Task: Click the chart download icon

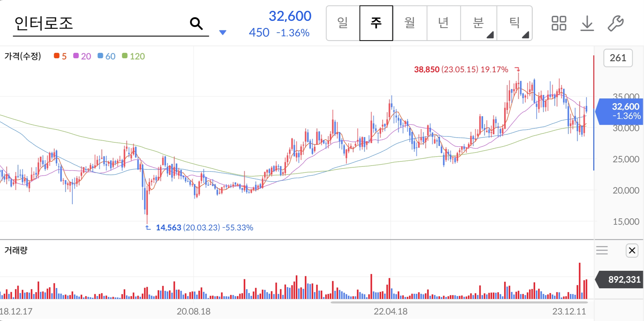Action: coord(587,23)
